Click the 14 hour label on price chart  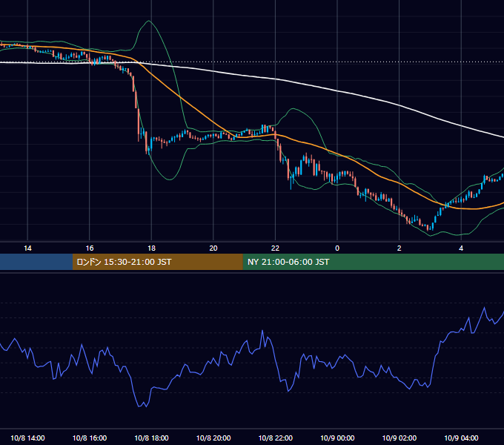[x=27, y=248]
